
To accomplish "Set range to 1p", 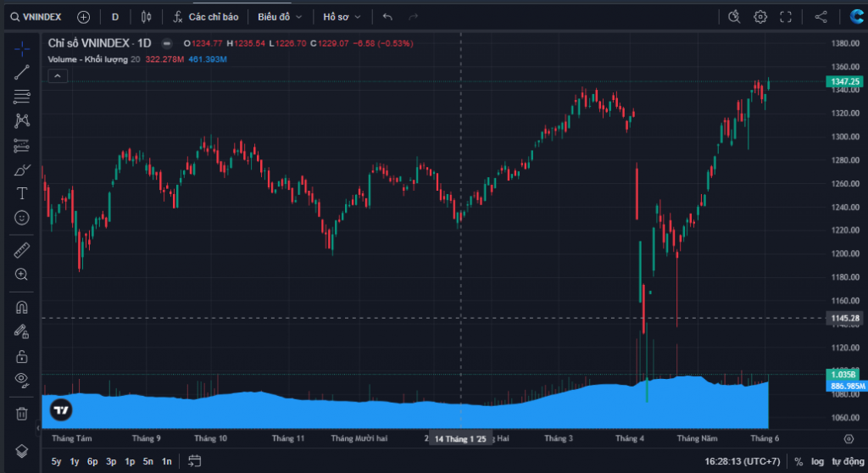I will [x=130, y=461].
